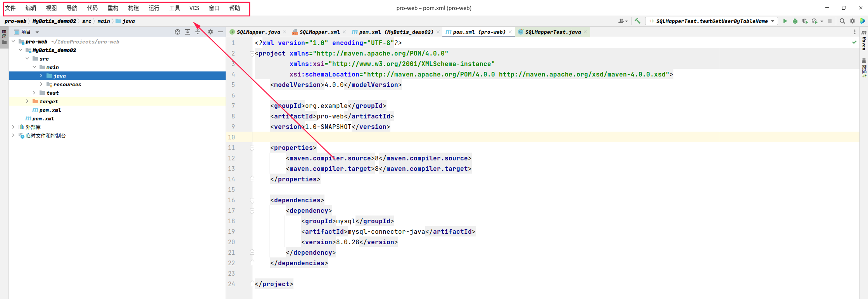Expand the 临时文件和控制台 node
The height and width of the screenshot is (299, 868).
pos(14,136)
